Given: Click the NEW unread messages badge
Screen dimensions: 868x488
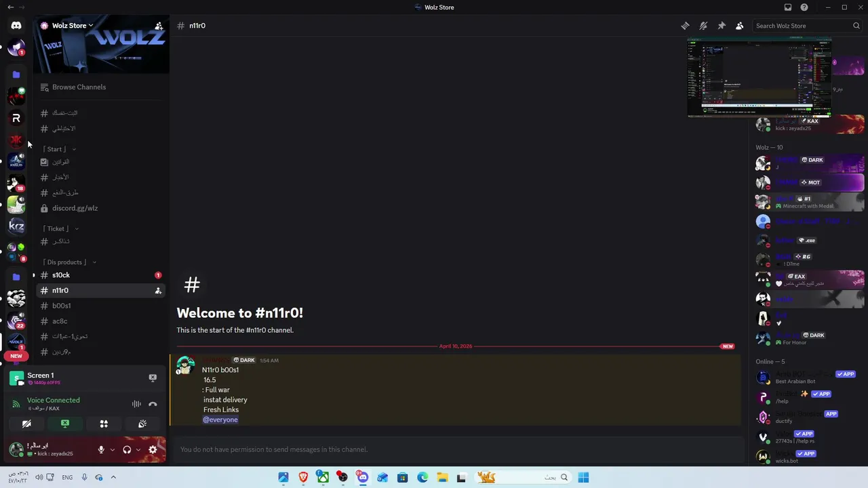Looking at the screenshot, I should pos(16,356).
